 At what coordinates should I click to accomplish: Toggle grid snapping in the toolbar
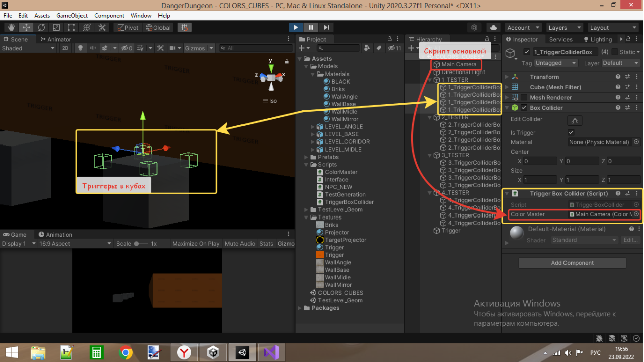pos(184,28)
